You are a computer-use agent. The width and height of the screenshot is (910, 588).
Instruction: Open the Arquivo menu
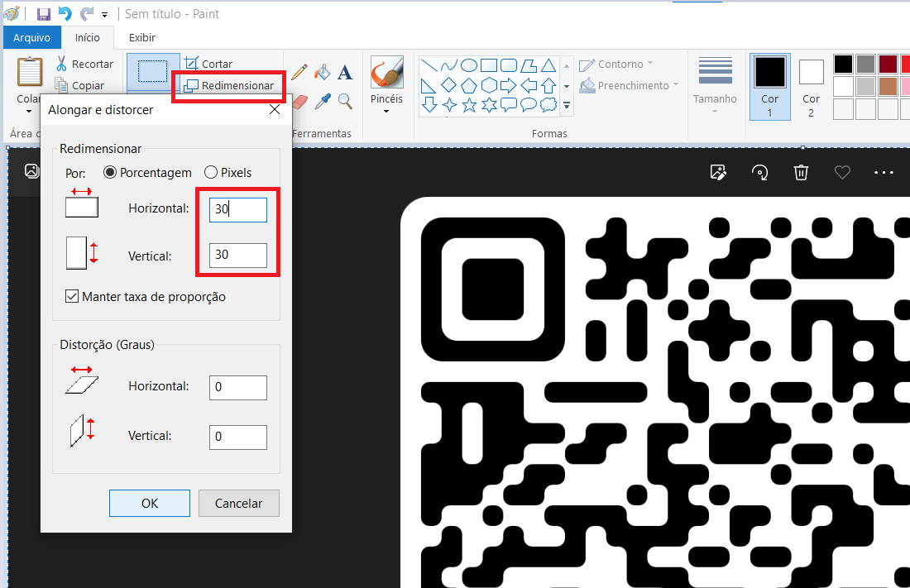click(x=31, y=37)
